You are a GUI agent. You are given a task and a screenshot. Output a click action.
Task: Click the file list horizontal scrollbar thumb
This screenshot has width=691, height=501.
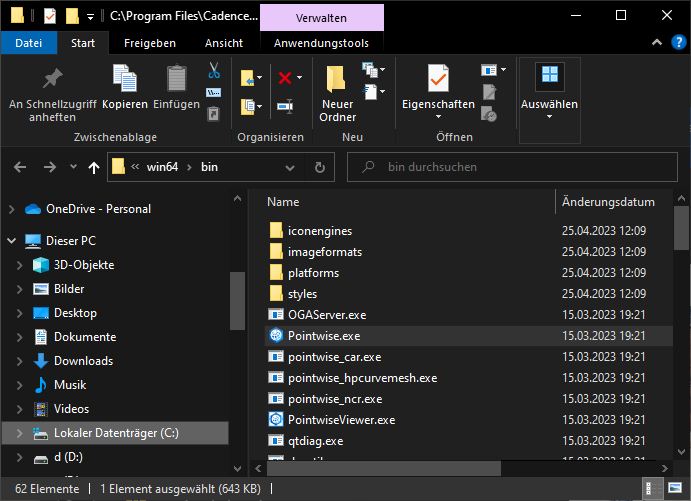(x=384, y=468)
